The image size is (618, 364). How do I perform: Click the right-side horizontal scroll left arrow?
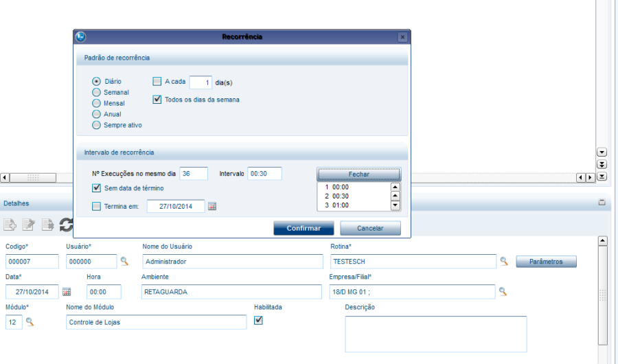tap(580, 178)
